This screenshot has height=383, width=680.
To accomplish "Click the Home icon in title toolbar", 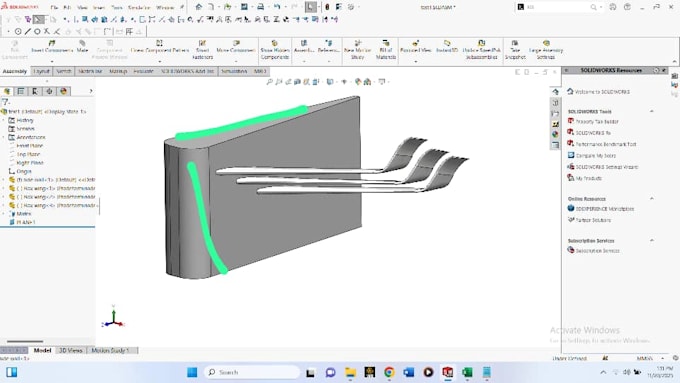I will click(199, 7).
